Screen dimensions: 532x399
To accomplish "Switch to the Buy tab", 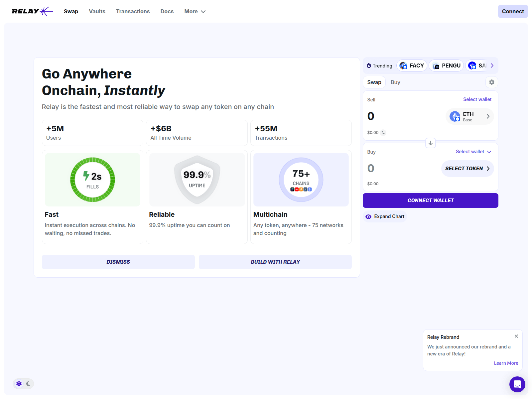I will (395, 82).
